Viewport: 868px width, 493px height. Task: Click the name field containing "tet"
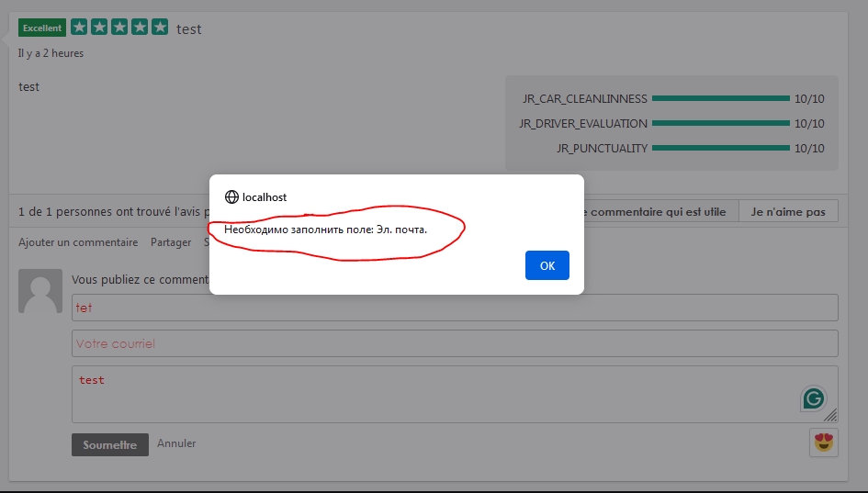tap(455, 308)
